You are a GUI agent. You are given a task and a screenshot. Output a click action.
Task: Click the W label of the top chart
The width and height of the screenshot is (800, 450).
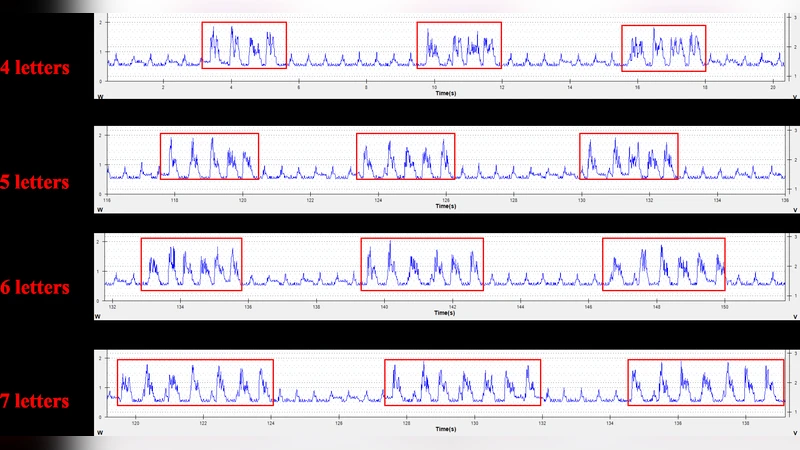coord(100,96)
